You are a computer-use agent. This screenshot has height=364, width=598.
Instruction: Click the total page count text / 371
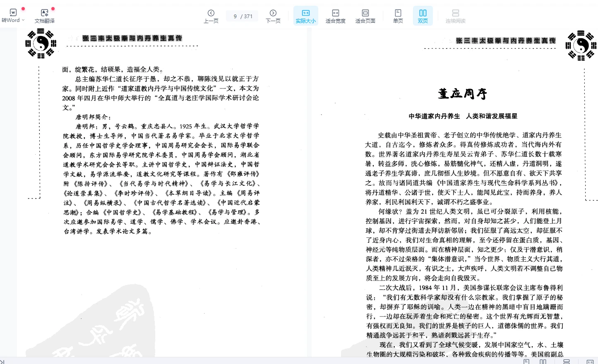[x=247, y=16]
